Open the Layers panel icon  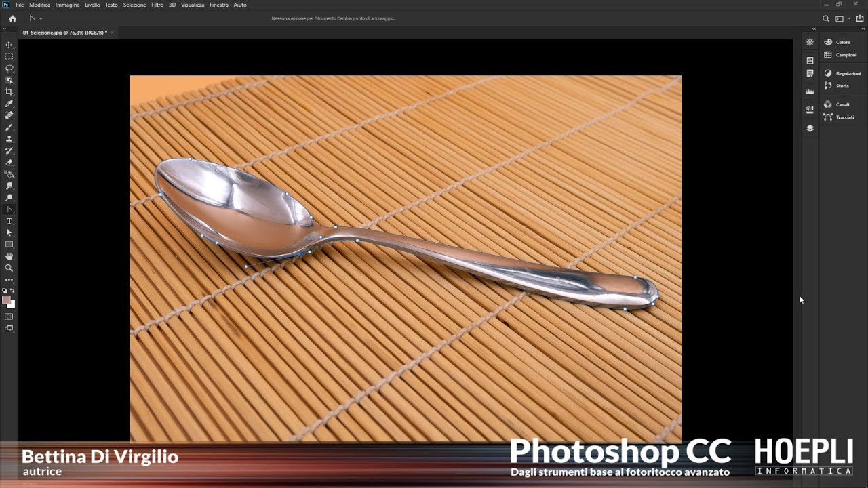pyautogui.click(x=810, y=128)
